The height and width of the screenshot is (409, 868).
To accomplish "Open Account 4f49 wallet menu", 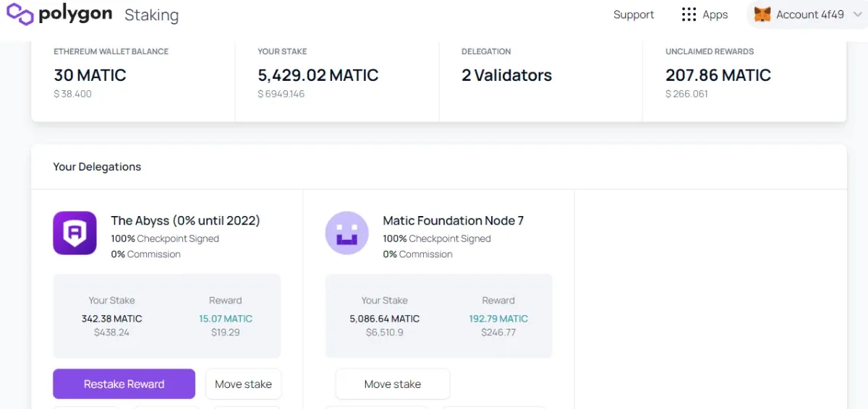I will click(807, 14).
